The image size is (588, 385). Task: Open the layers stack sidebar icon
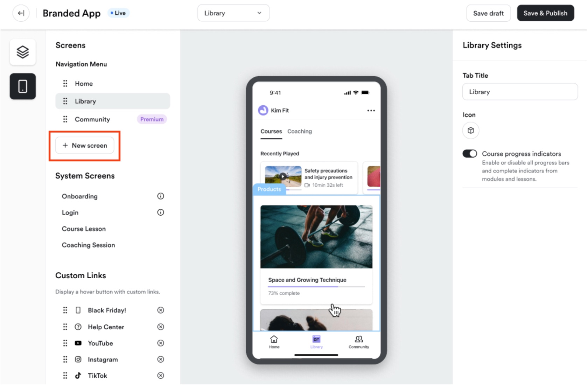point(23,52)
